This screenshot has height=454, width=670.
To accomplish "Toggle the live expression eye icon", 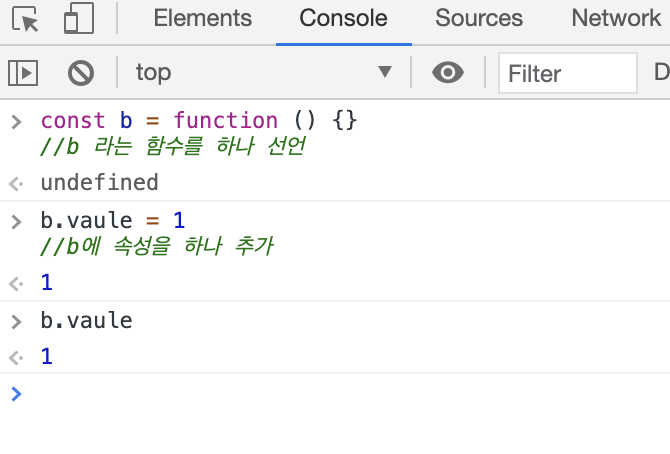I will coord(448,72).
